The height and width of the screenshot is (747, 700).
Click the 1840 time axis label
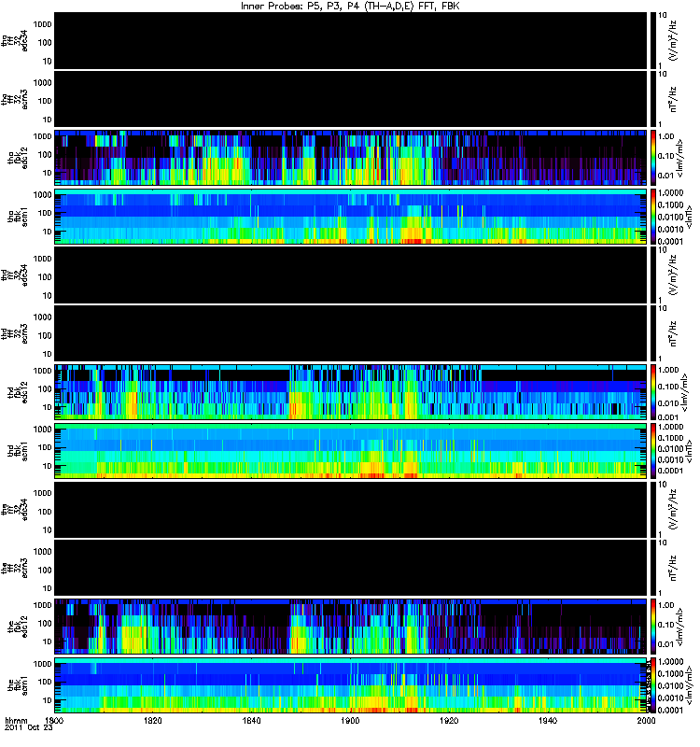[251, 721]
